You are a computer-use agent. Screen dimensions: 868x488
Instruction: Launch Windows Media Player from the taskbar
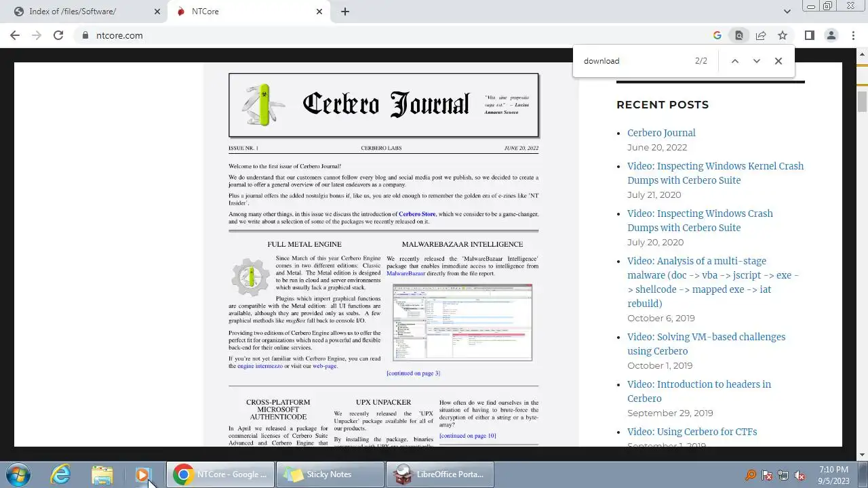tap(142, 474)
